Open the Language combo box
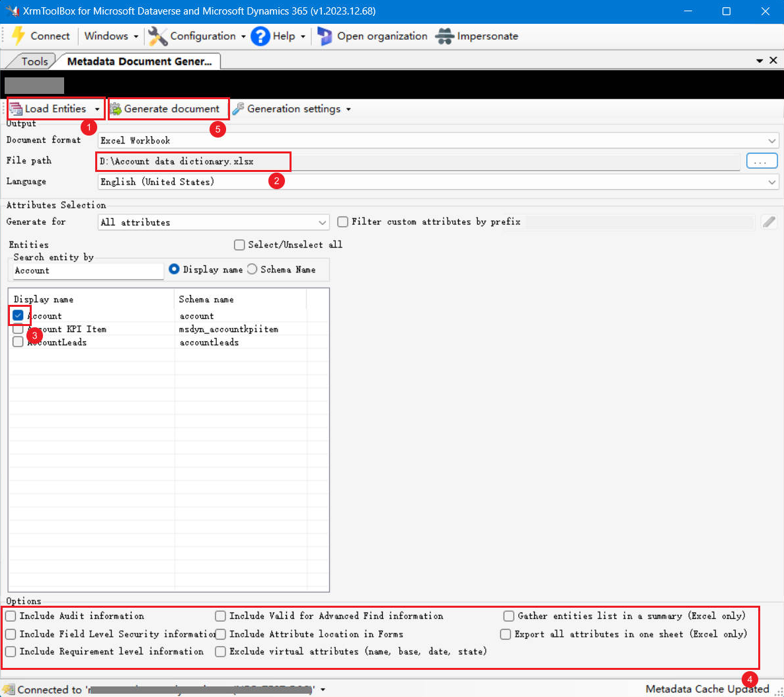 click(438, 182)
